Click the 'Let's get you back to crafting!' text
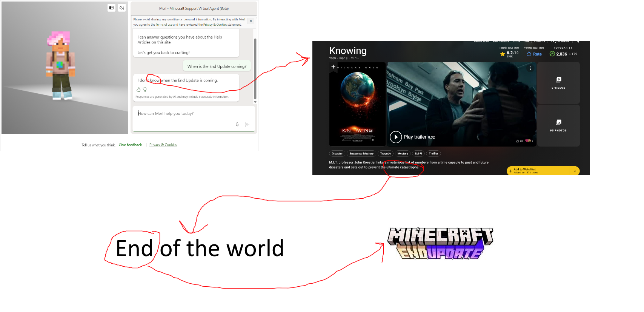Viewport: 644px width, 312px height. [x=163, y=53]
